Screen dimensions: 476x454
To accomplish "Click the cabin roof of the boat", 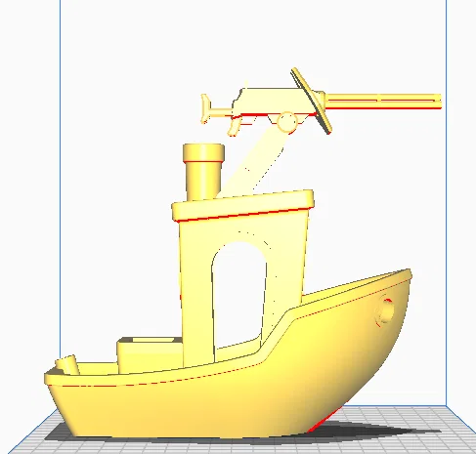I will (x=243, y=205).
